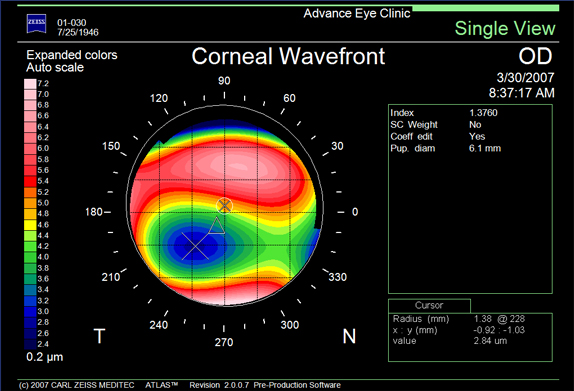Click the Coeff edit Yes value
Screen dimensions: 574x391
(477, 137)
